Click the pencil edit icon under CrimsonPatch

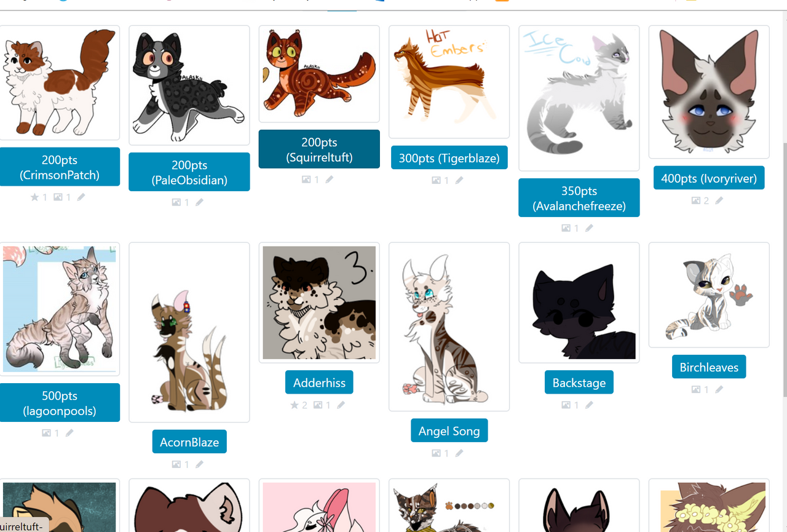coord(81,197)
